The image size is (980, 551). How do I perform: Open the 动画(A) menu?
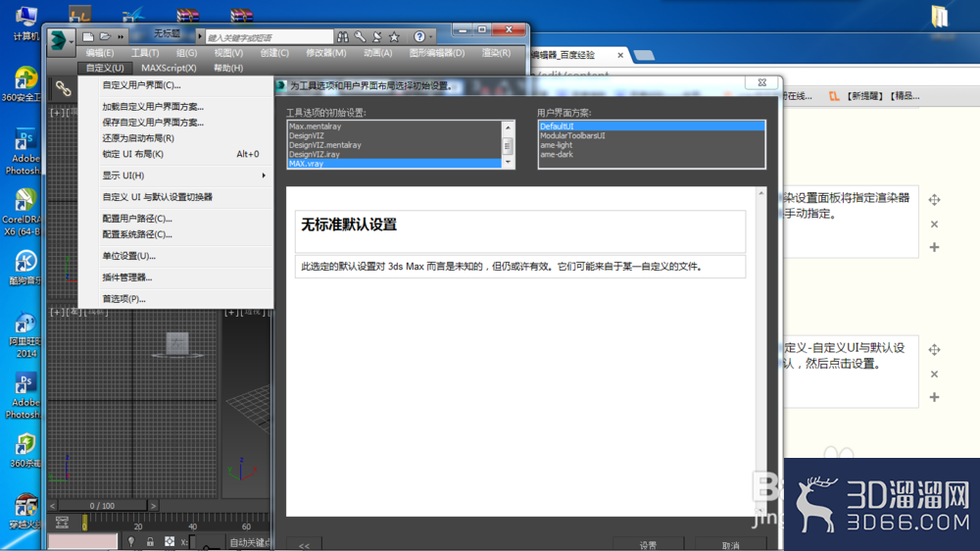378,53
